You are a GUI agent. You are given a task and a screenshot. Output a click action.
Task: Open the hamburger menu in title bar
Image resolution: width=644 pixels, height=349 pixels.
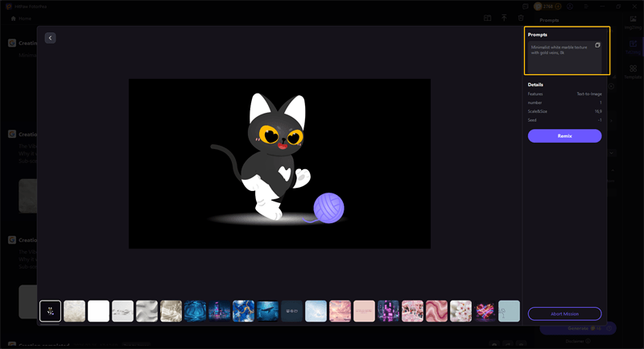[586, 6]
